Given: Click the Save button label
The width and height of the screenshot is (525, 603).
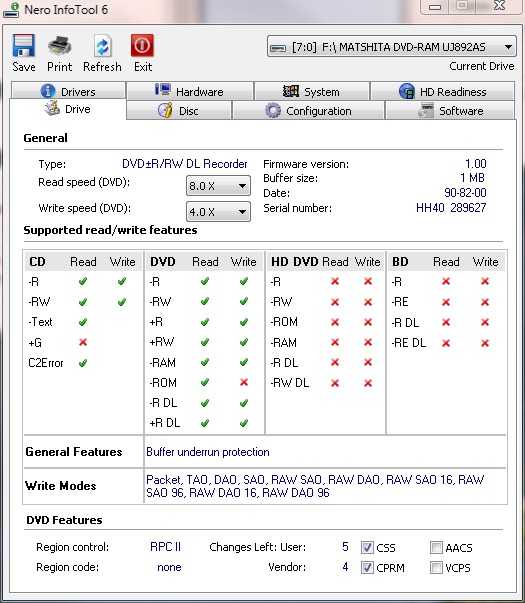Looking at the screenshot, I should (x=24, y=67).
